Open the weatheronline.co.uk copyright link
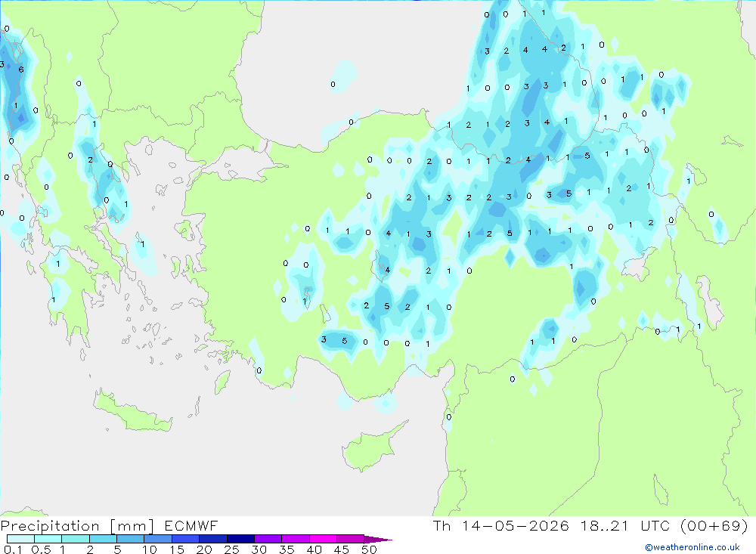Image resolution: width=756 pixels, height=554 pixels. coord(692,547)
